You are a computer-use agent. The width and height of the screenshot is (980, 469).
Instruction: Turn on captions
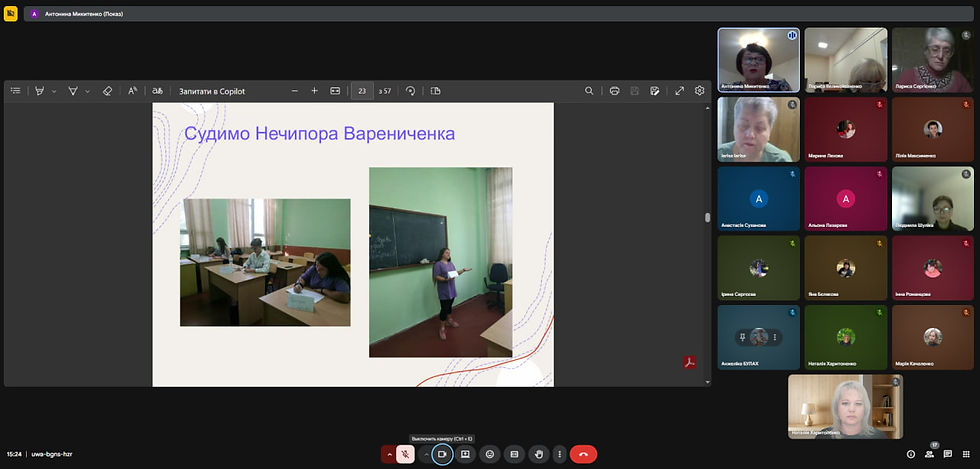[x=514, y=454]
